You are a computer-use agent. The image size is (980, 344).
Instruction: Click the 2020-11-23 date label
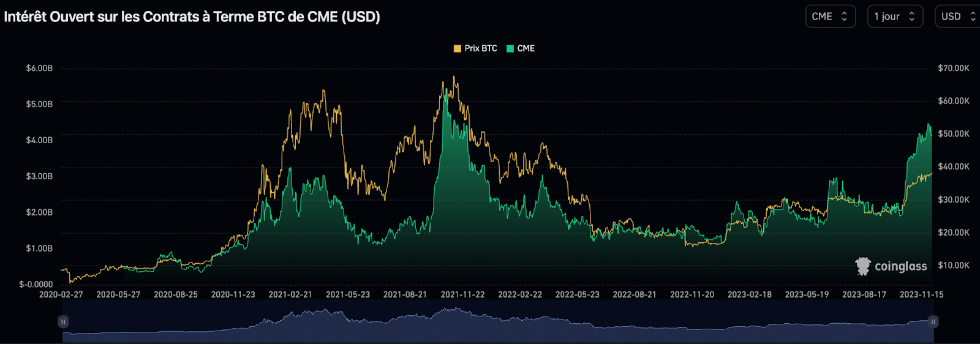point(233,294)
